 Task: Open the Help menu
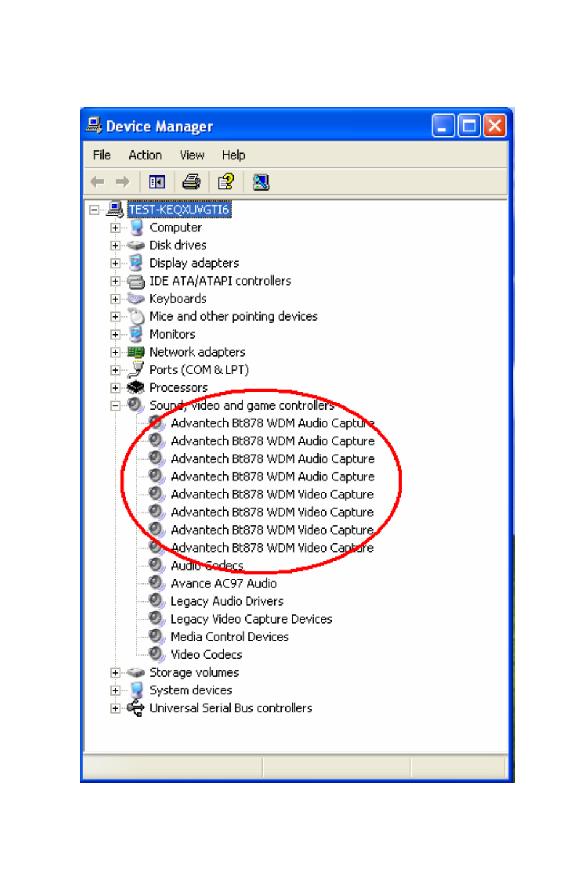(x=234, y=155)
